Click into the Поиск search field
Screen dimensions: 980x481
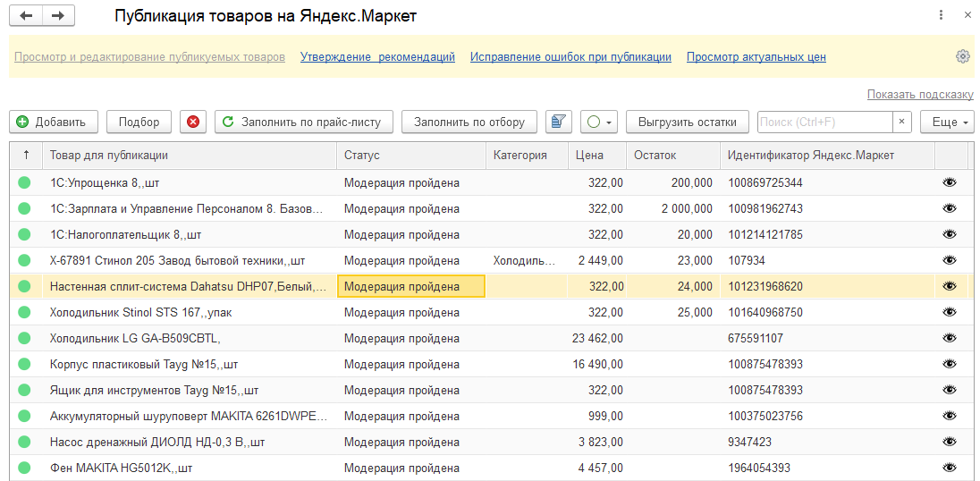pos(824,122)
